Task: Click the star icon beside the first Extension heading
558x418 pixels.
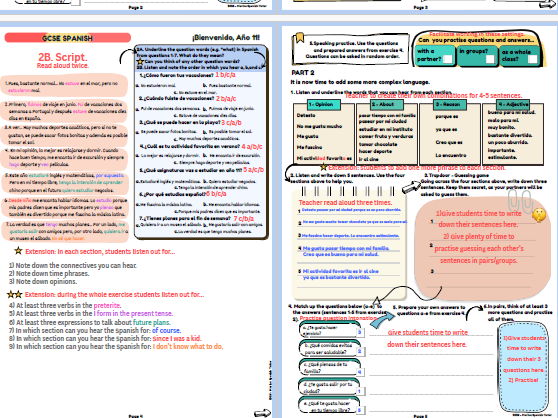Action: coord(19,251)
